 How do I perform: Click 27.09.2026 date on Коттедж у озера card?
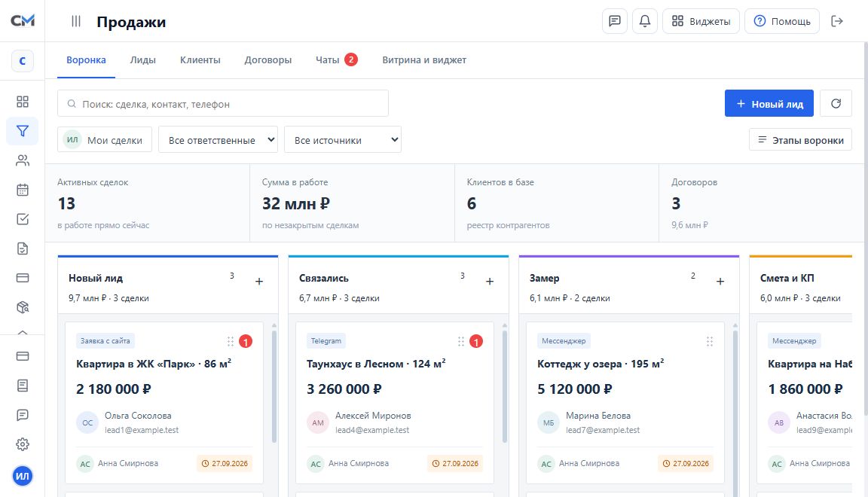[x=686, y=463]
